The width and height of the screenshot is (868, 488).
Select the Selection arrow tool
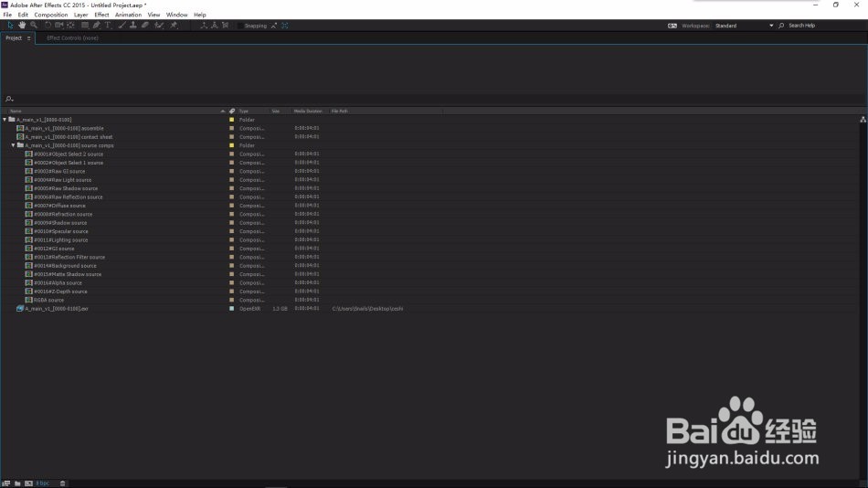(x=10, y=26)
